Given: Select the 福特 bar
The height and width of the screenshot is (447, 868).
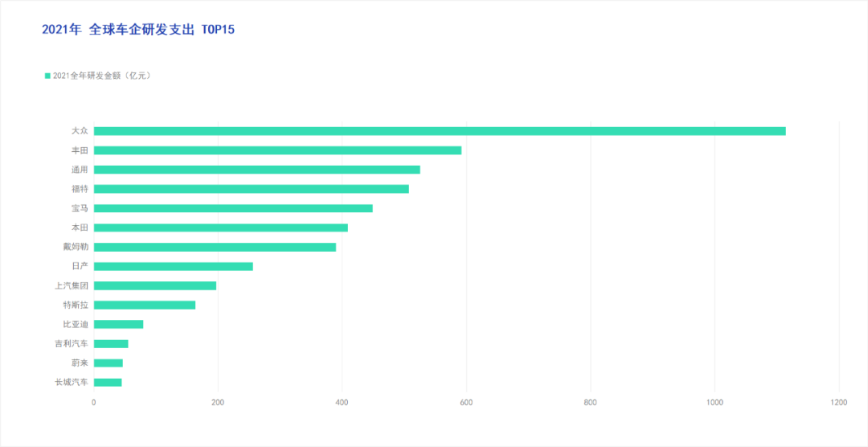Looking at the screenshot, I should (x=252, y=189).
